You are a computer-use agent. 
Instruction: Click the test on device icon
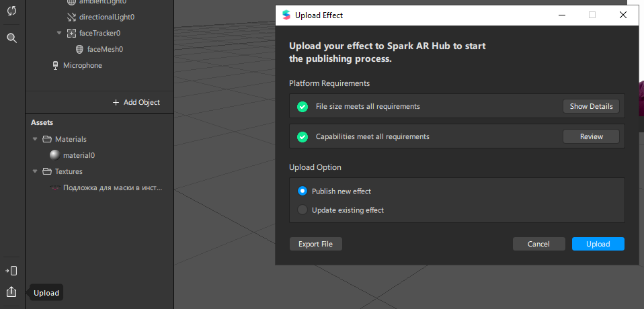point(11,271)
